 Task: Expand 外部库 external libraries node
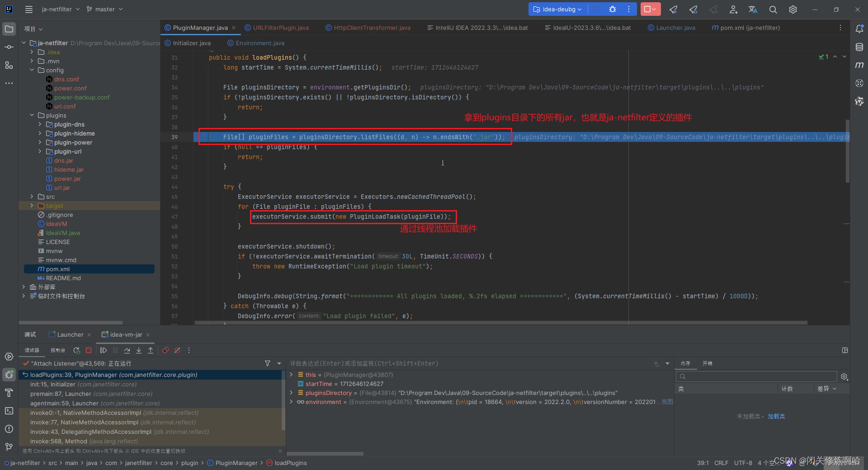24,287
